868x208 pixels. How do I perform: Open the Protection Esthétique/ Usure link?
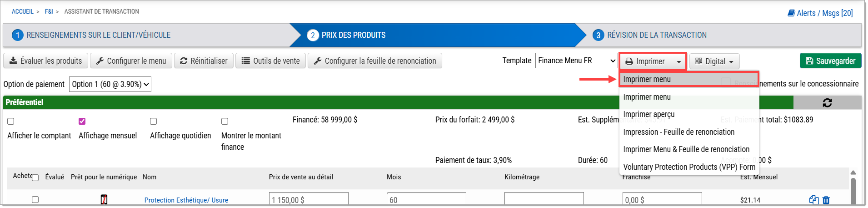click(x=186, y=200)
